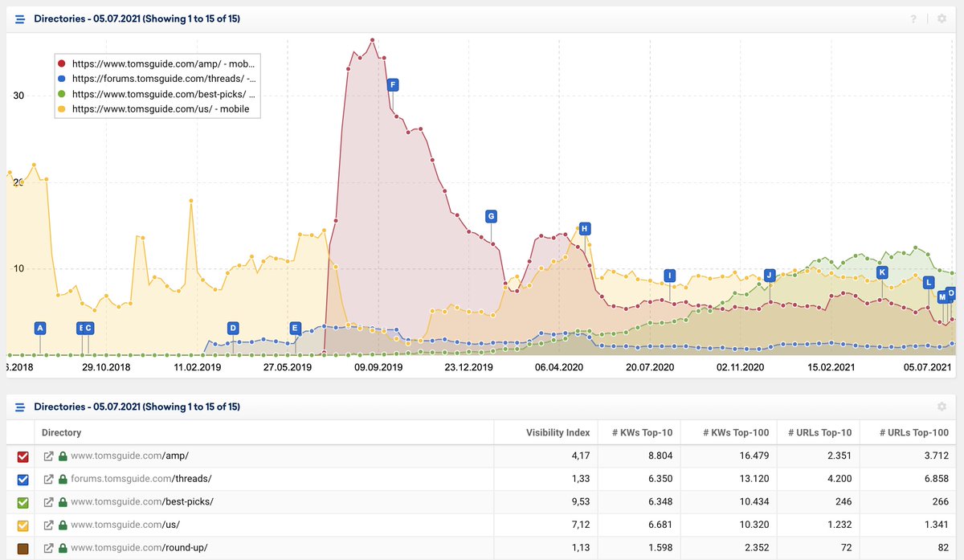
Task: Click event pin C on the timeline
Action: pyautogui.click(x=89, y=328)
